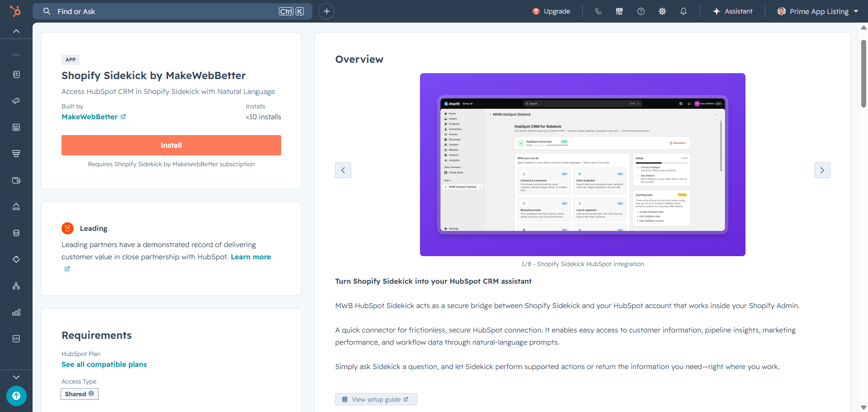Viewport: 868px width, 412px height.
Task: Open the Shopify Sidekick screenshot thumbnail
Action: click(582, 164)
